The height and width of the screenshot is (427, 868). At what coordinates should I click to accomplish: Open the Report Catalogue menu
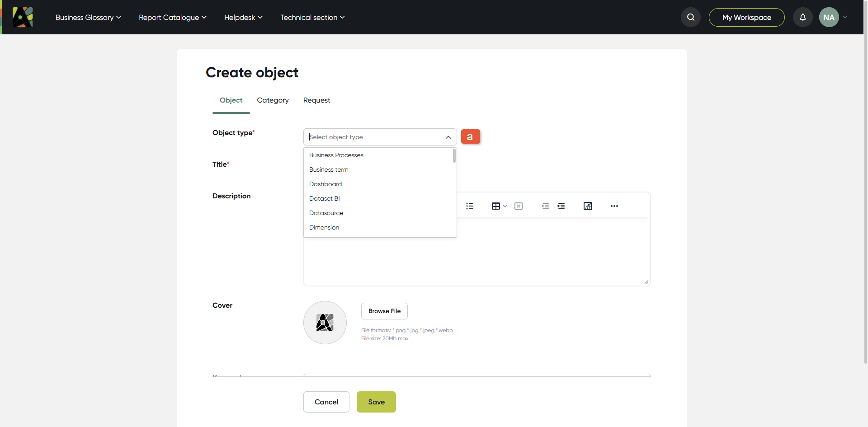pos(173,17)
